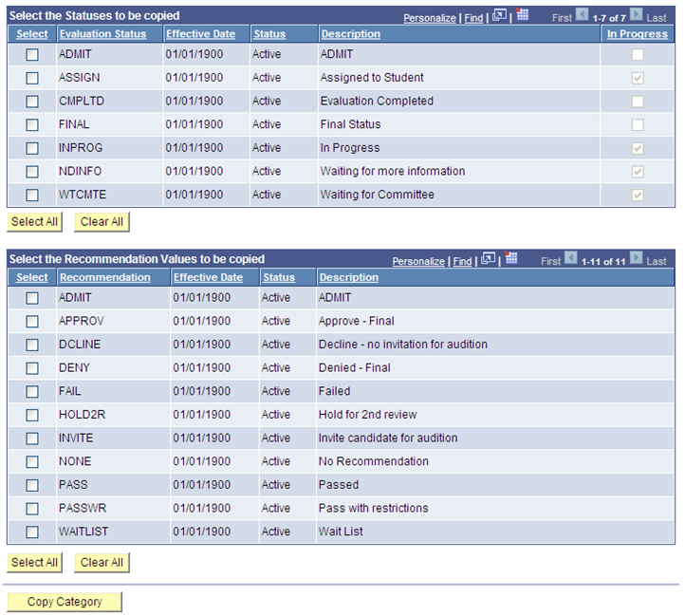
Task: Open Find link in Statuses grid
Action: click(x=473, y=18)
